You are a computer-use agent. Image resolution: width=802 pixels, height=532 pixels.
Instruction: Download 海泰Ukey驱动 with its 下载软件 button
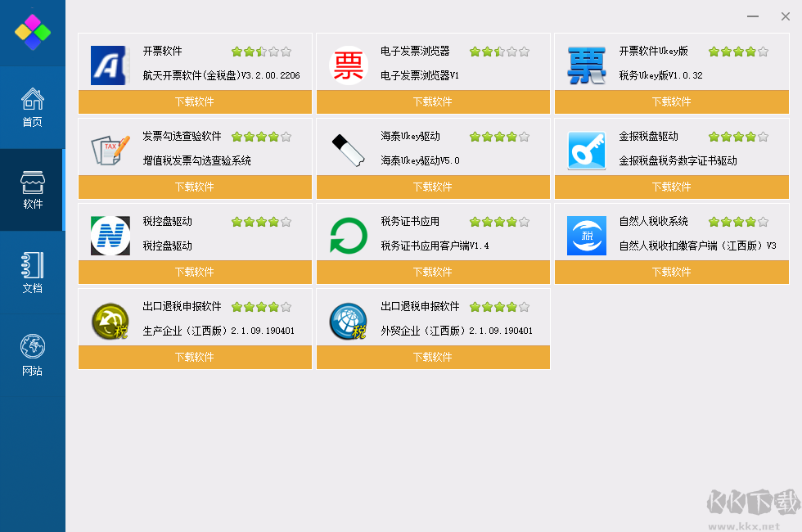coord(432,187)
